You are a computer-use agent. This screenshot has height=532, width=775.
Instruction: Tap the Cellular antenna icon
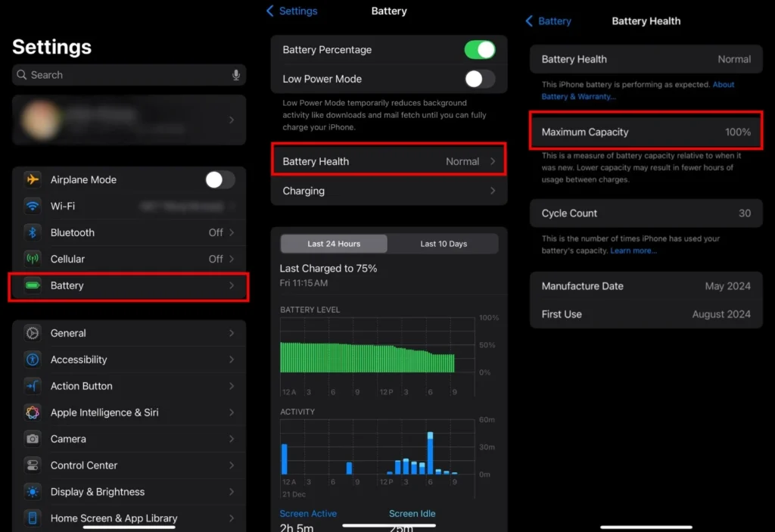pos(33,259)
